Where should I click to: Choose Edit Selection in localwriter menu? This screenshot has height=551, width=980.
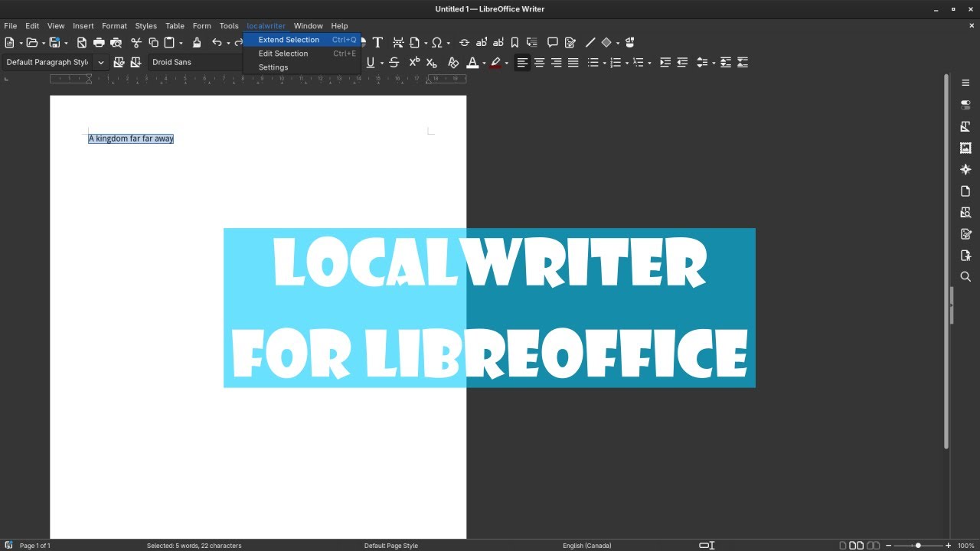302,54
